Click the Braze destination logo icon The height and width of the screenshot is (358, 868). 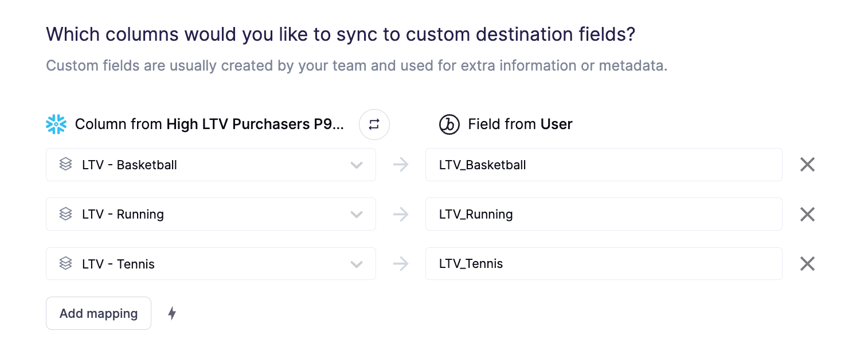point(449,124)
